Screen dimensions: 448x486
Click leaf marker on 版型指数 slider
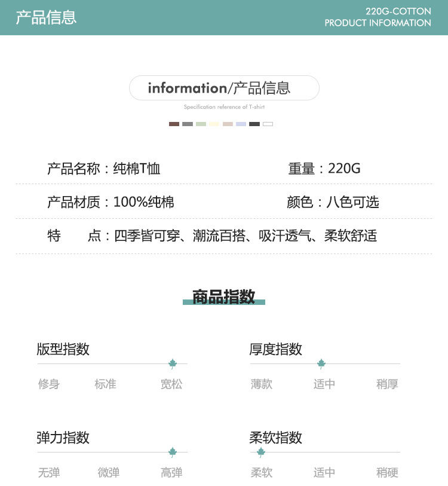coord(173,363)
